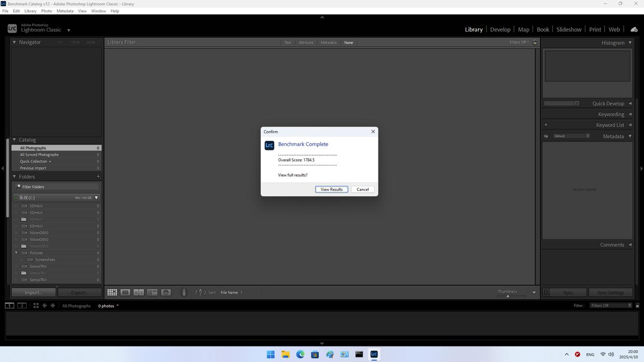
Task: Toggle the Library Filter lock icon
Action: (x=535, y=43)
